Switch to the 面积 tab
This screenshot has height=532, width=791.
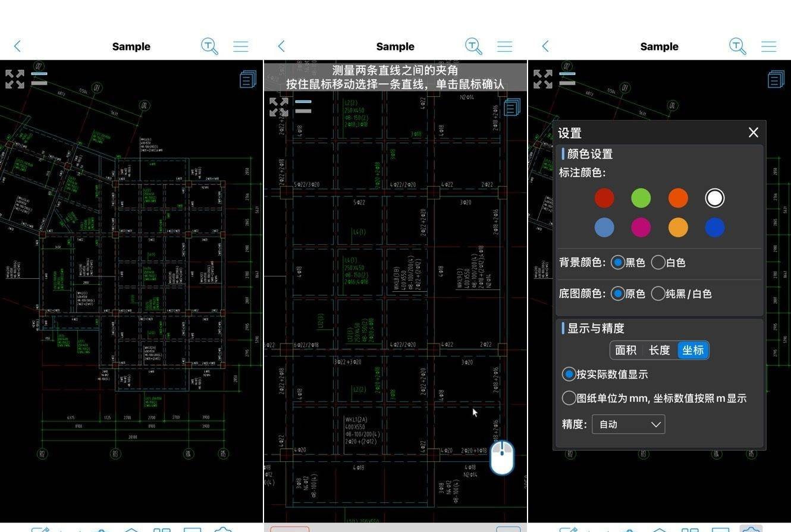pos(626,350)
